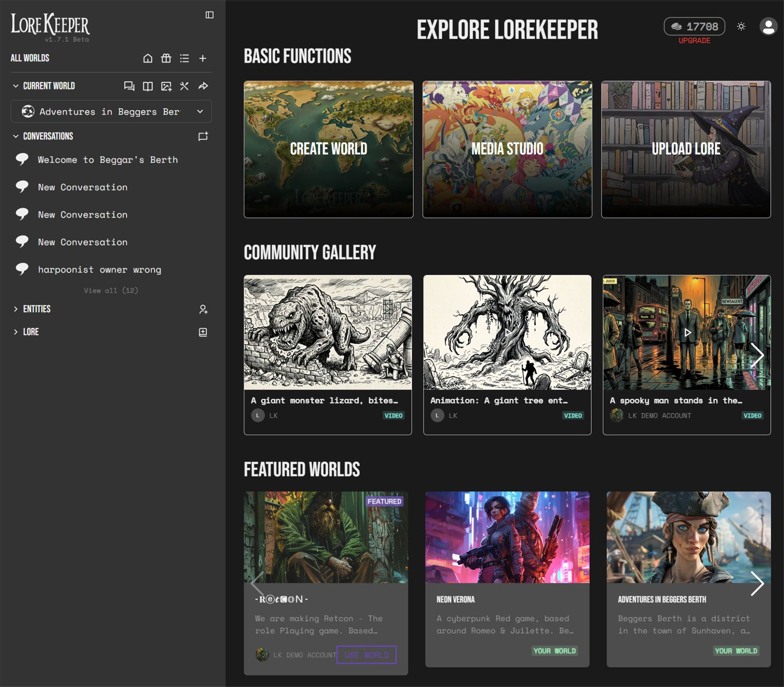784x687 pixels.
Task: Open the harpoonist owner wrong conversation
Action: [x=100, y=269]
